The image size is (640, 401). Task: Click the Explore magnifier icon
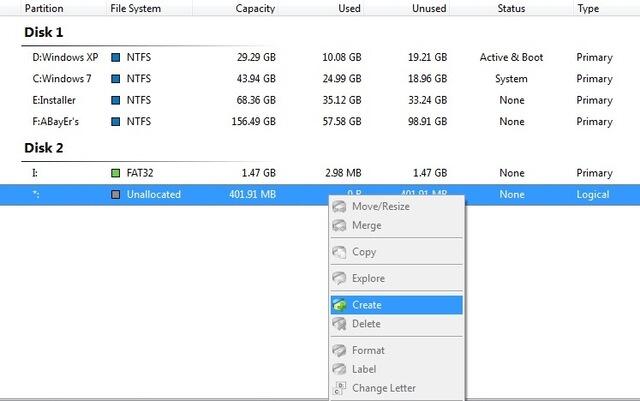pos(340,278)
